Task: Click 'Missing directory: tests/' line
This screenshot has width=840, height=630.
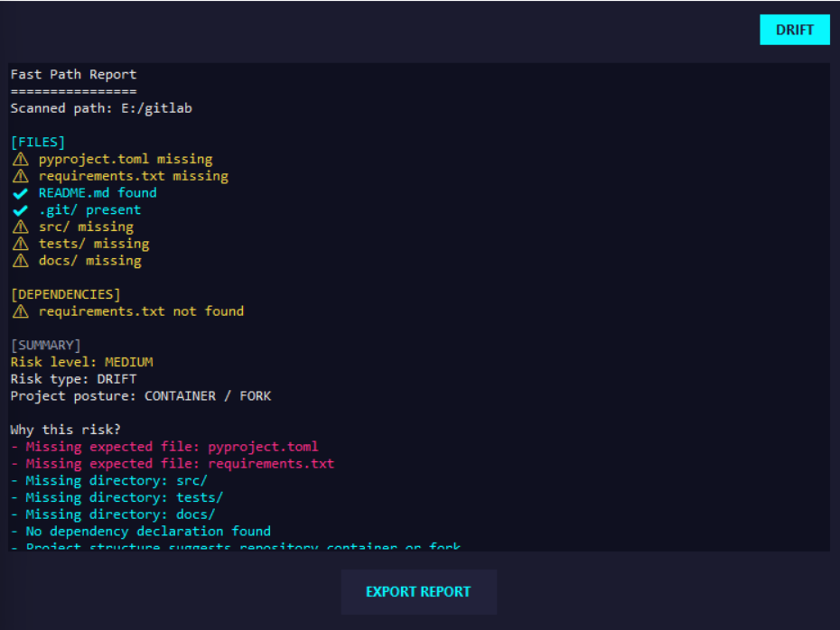Action: click(x=117, y=498)
